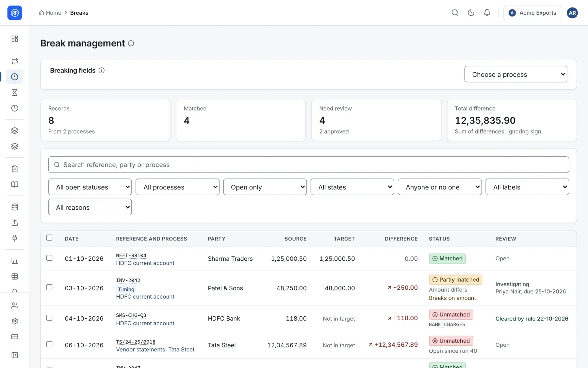This screenshot has height=368, width=588.
Task: Open notifications bell
Action: tap(487, 13)
